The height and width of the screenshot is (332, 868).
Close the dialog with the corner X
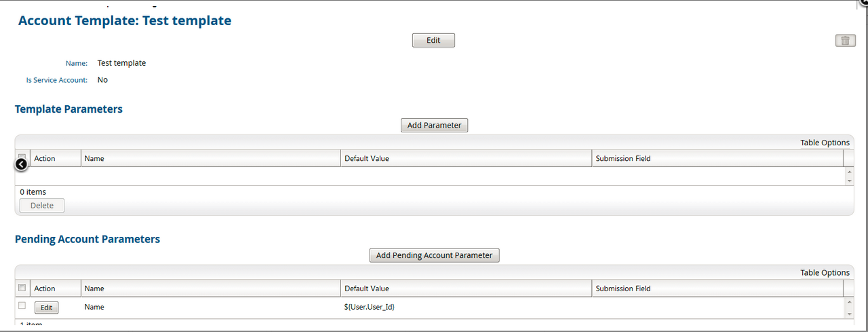[x=863, y=3]
